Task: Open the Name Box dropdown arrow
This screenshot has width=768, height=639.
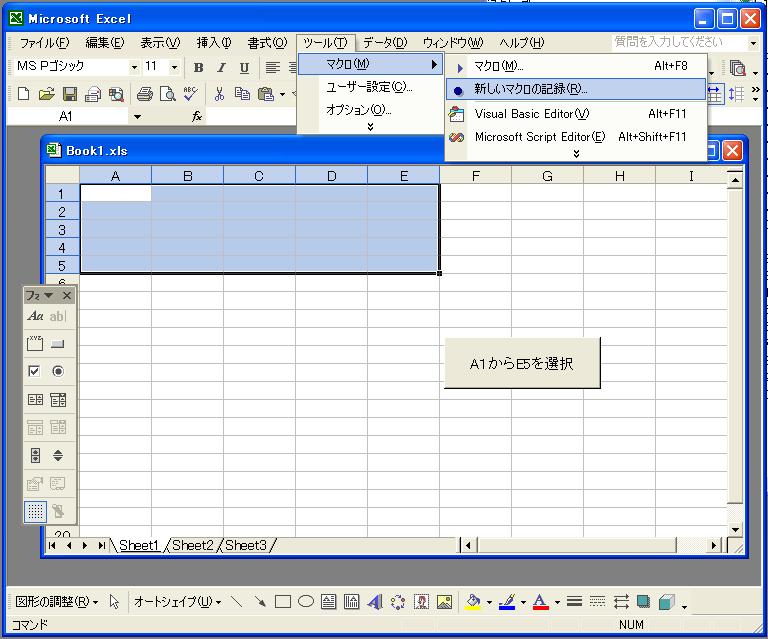Action: [137, 117]
